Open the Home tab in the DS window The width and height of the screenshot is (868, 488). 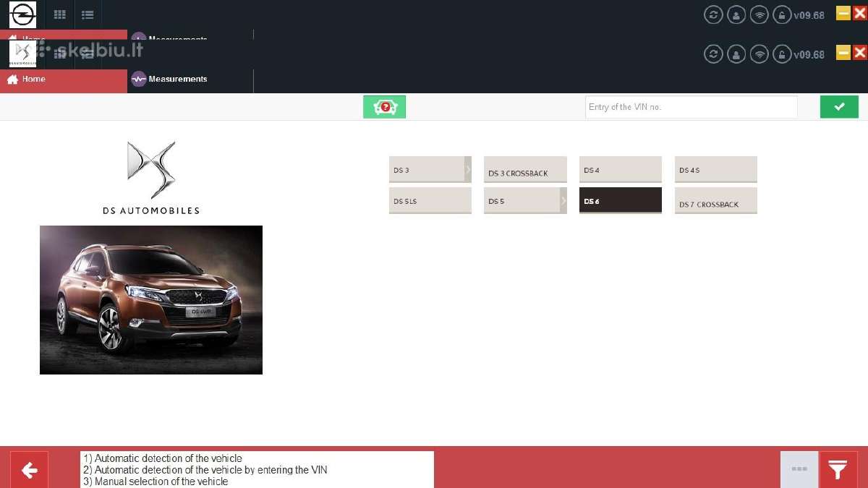tap(64, 80)
